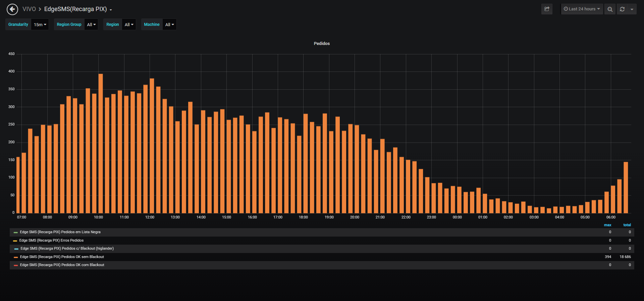Open the Region All dropdown
The width and height of the screenshot is (644, 301).
pyautogui.click(x=129, y=24)
